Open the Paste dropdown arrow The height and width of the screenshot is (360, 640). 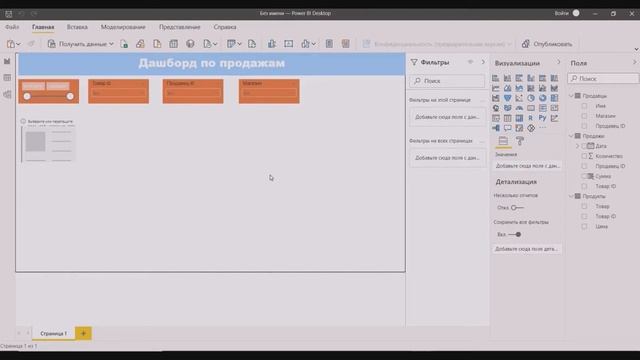point(18,44)
